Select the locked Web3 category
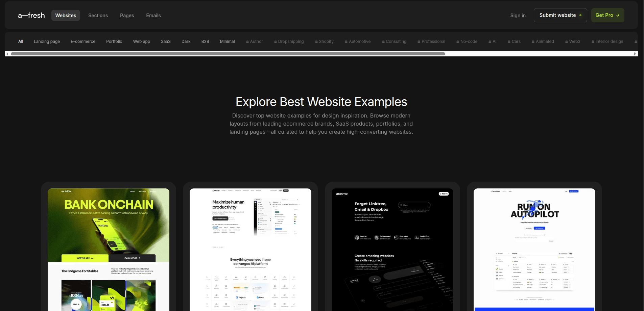This screenshot has height=311, width=644. tap(573, 42)
